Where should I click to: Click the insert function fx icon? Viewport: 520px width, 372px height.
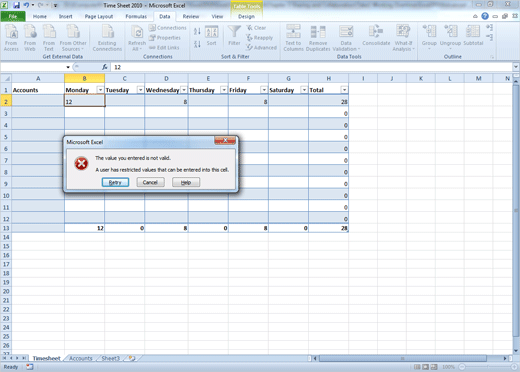(x=105, y=67)
